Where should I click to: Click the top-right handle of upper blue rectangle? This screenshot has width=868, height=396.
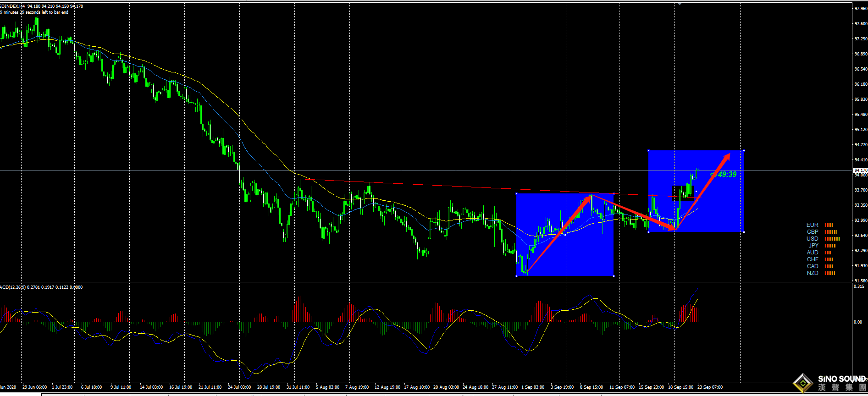pyautogui.click(x=743, y=150)
